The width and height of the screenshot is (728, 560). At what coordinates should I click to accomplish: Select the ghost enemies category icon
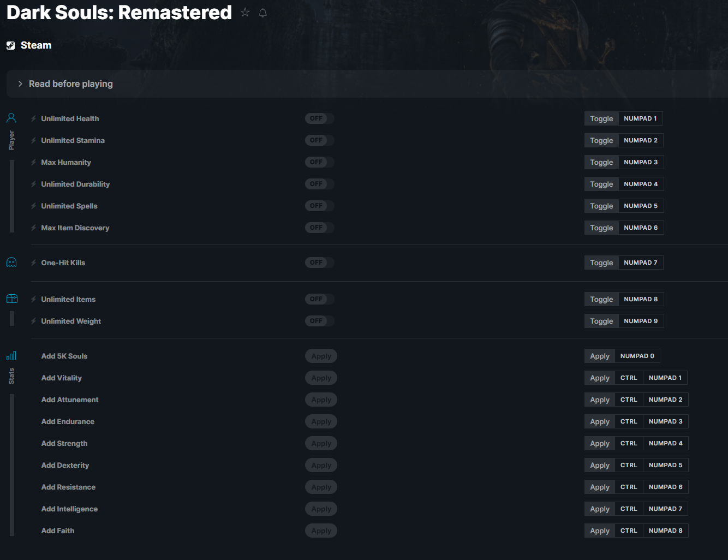(11, 263)
